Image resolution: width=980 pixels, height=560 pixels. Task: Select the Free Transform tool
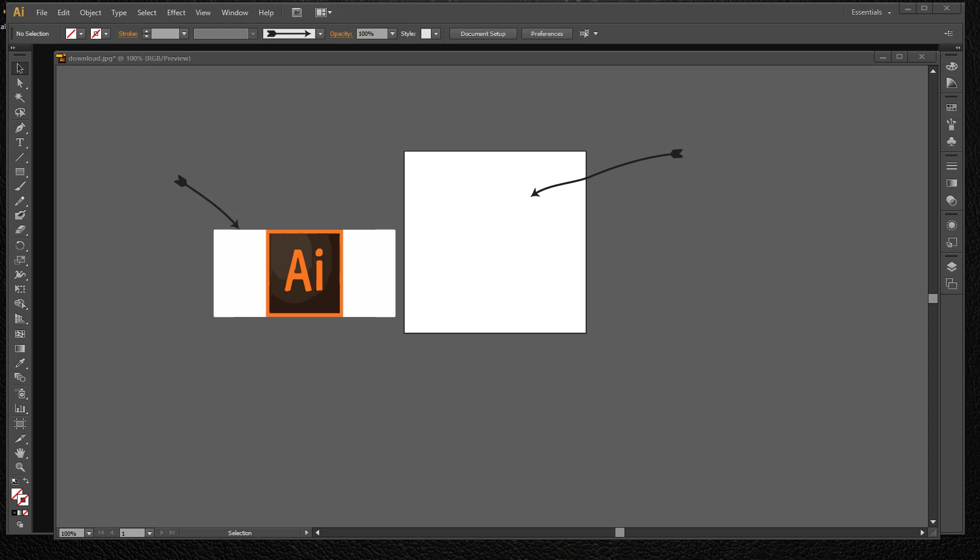coord(20,289)
